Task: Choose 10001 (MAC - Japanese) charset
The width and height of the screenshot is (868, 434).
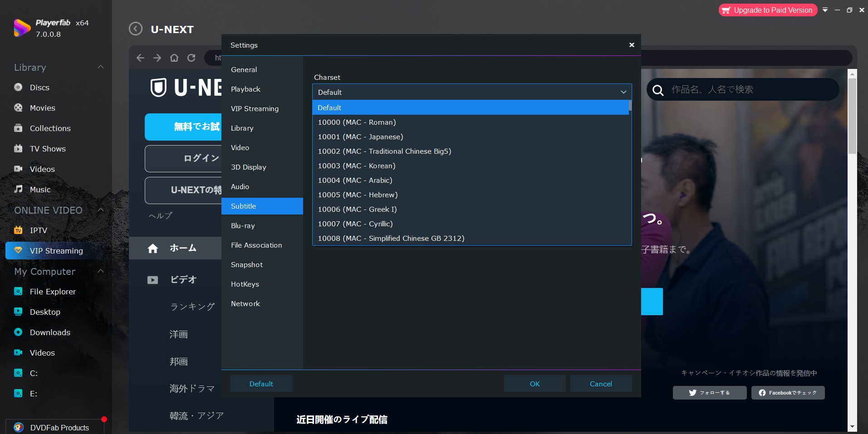Action: click(x=471, y=137)
